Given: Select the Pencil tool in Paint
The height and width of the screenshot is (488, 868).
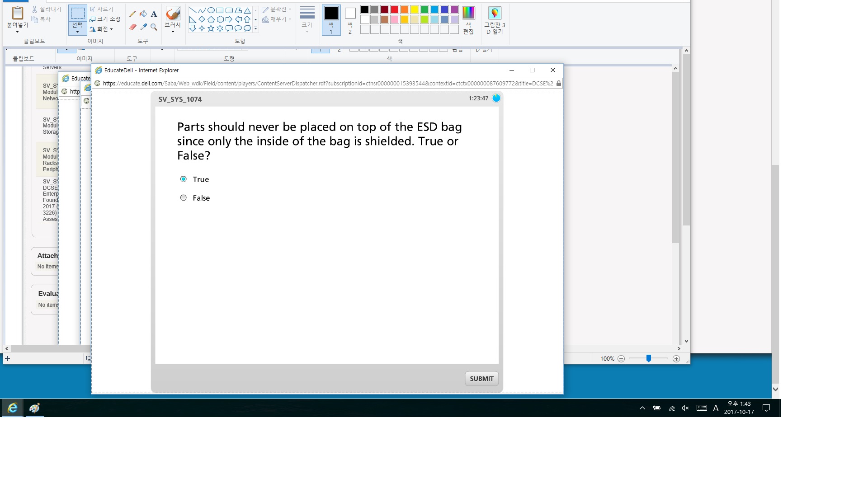Looking at the screenshot, I should [x=132, y=14].
